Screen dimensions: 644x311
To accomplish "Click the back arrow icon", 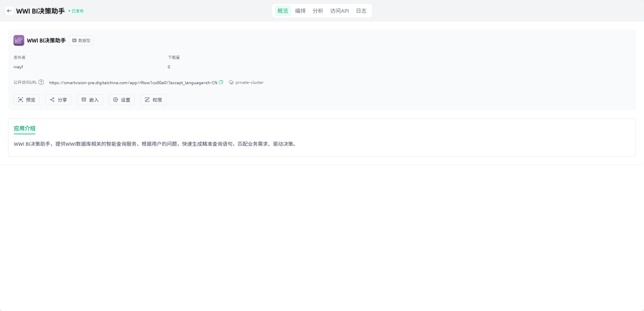I will pyautogui.click(x=9, y=11).
